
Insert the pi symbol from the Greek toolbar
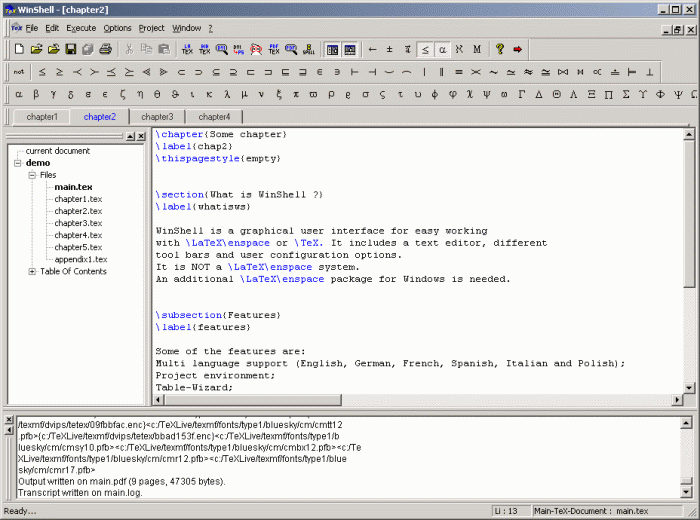[x=296, y=94]
